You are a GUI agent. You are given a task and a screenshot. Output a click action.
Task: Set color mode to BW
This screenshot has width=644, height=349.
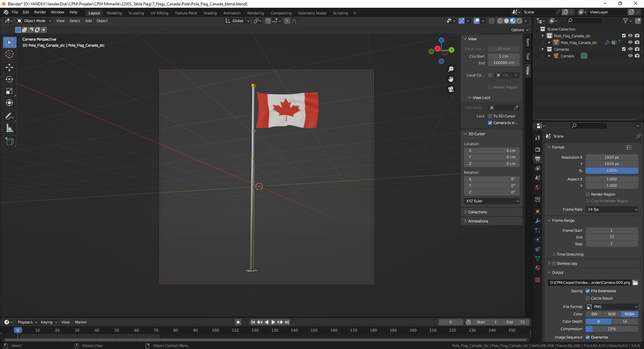point(594,314)
